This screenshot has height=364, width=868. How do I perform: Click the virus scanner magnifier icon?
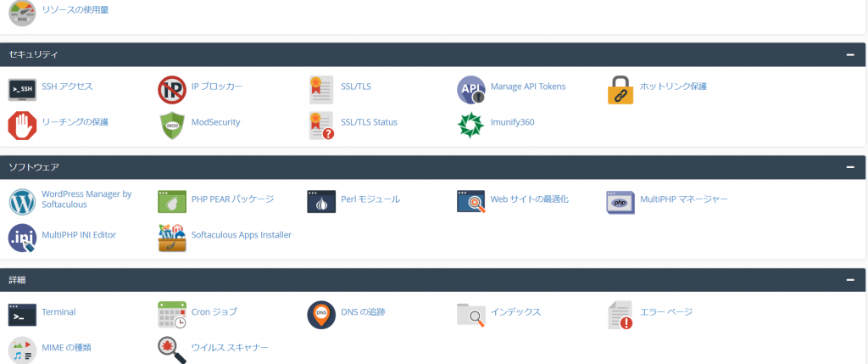click(x=172, y=349)
